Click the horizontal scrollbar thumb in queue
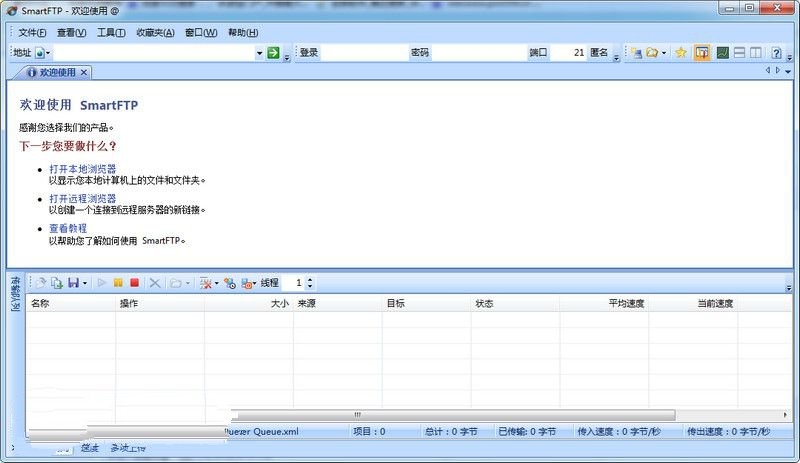Viewport: 800px width, 463px height. [x=453, y=415]
